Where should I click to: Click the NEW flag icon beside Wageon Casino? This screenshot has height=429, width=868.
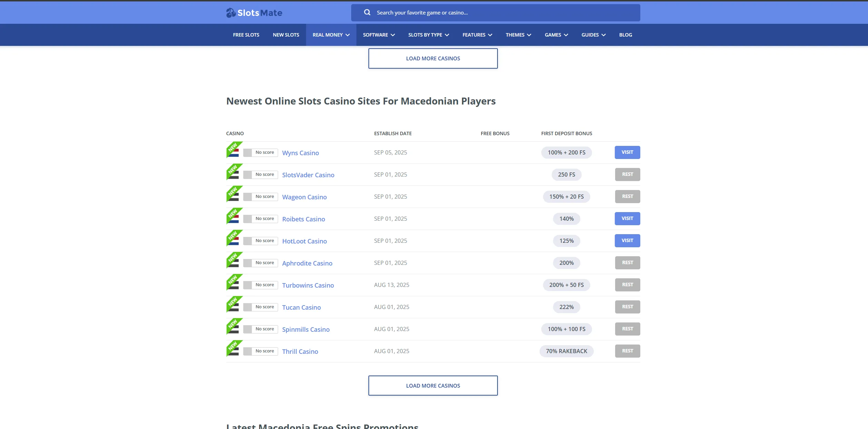click(234, 194)
